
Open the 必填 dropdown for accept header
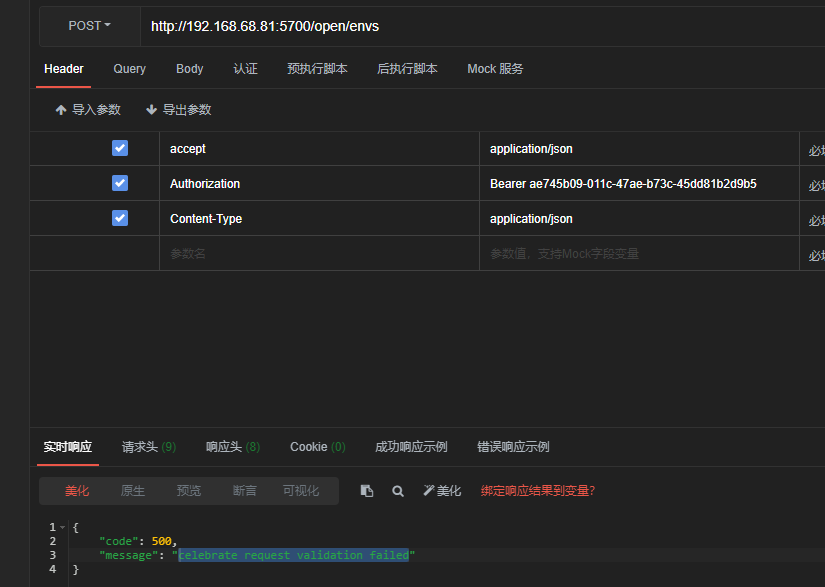[815, 148]
